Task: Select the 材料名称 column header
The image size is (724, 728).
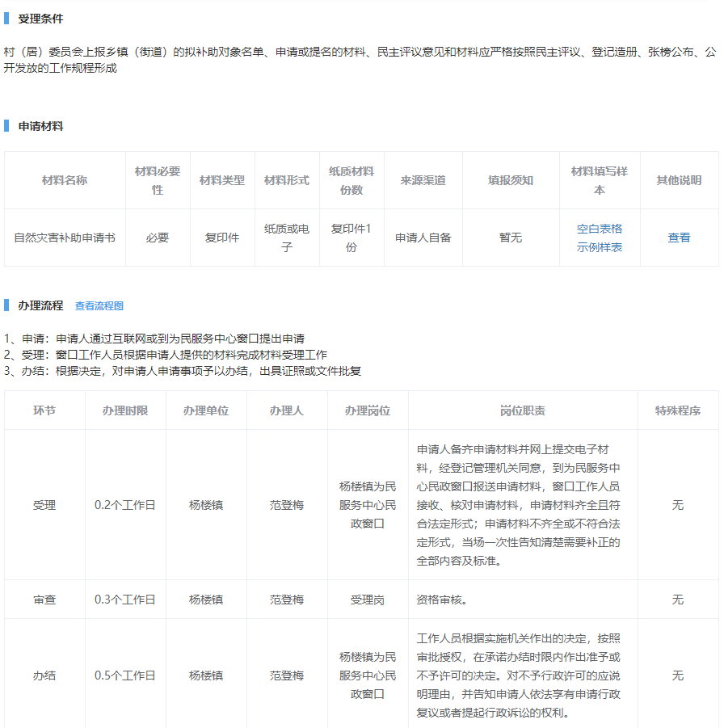Action: (65, 180)
